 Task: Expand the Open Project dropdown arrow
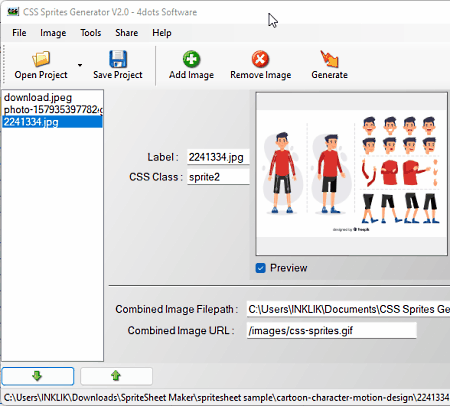[x=80, y=65]
